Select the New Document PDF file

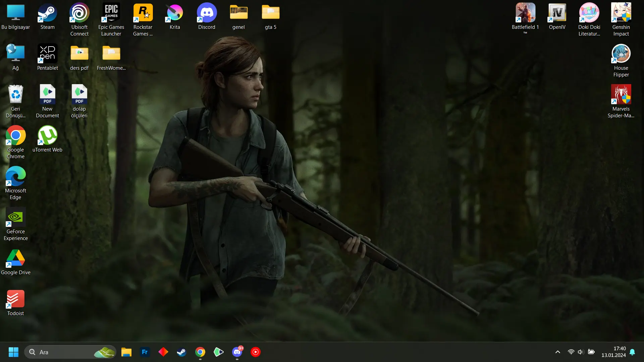47,101
